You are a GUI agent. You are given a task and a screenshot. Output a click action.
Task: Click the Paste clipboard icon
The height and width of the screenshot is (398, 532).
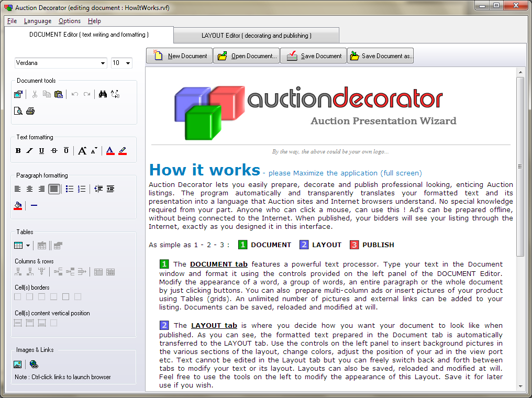[59, 95]
